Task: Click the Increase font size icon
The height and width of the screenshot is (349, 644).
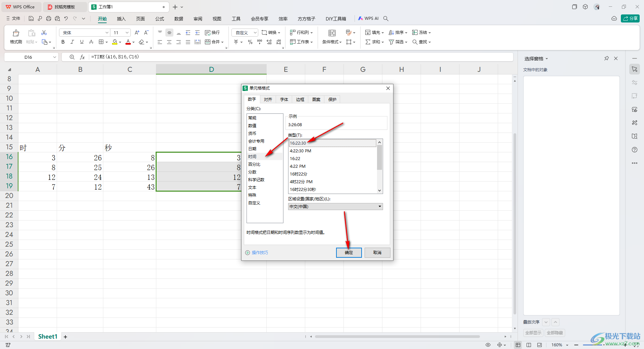Action: tap(137, 33)
